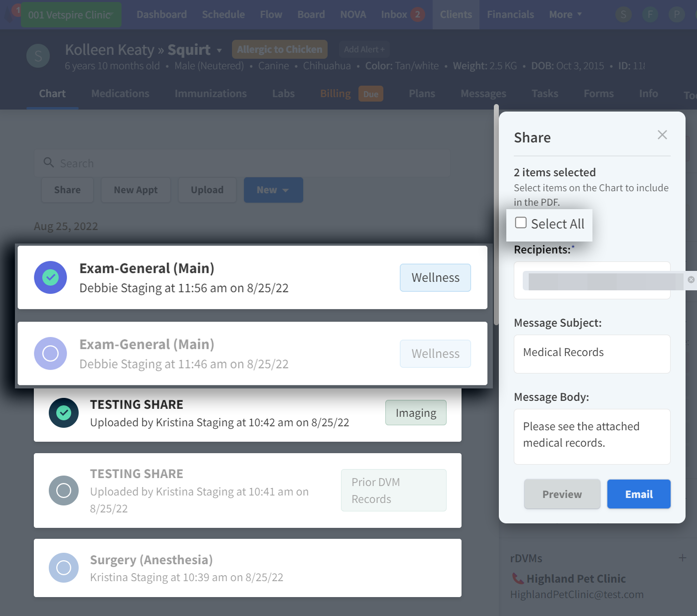
Task: Add a new rDVM with the plus icon
Action: [682, 558]
